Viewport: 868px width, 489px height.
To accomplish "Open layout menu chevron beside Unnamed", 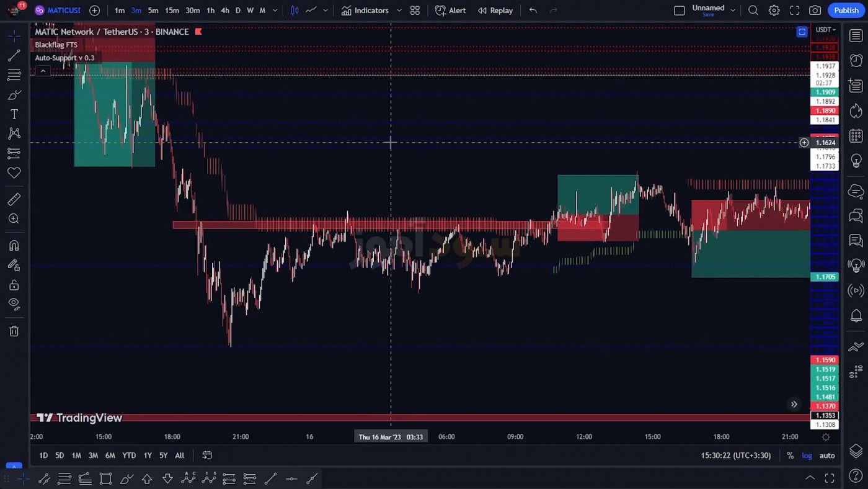I will point(733,11).
